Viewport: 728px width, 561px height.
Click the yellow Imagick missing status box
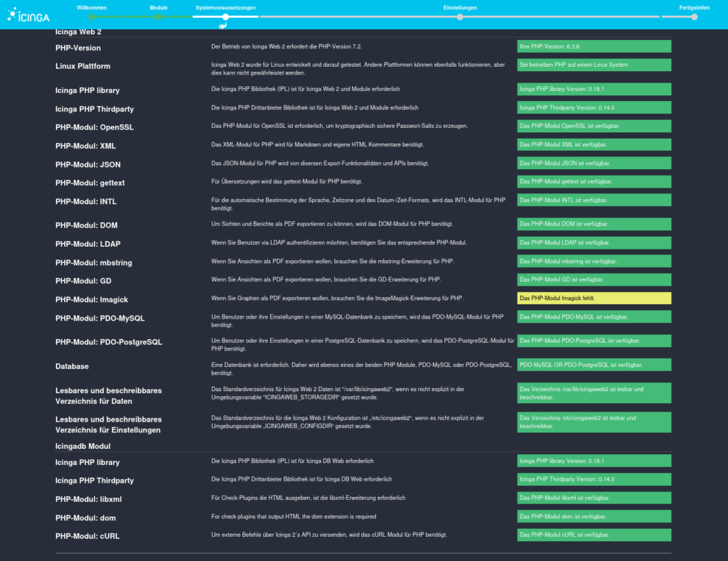[x=594, y=298]
